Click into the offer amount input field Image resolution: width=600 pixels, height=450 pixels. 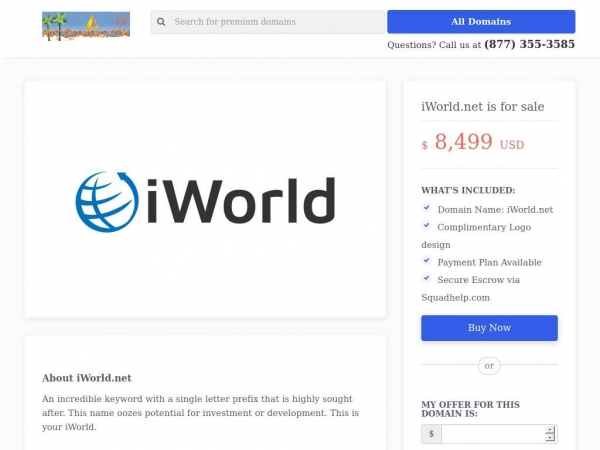(x=493, y=434)
